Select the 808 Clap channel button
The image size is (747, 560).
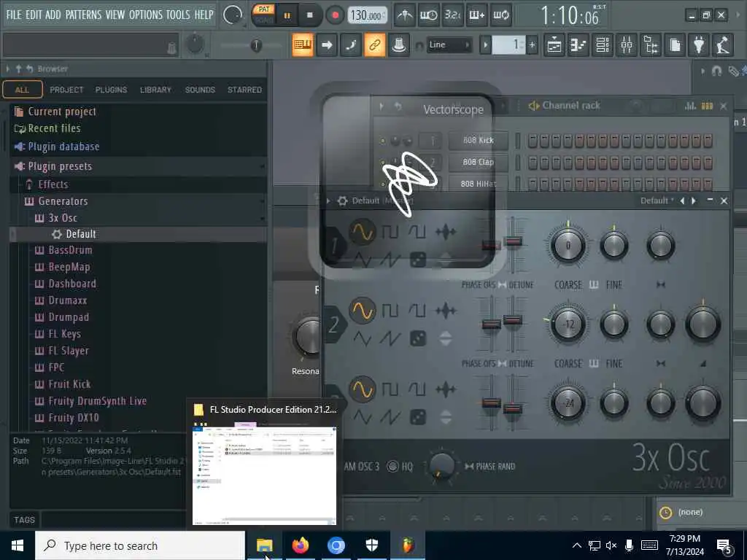(x=478, y=163)
